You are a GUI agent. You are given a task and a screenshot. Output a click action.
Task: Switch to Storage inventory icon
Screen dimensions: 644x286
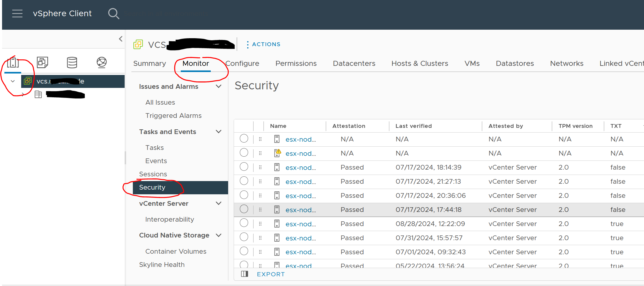[72, 62]
